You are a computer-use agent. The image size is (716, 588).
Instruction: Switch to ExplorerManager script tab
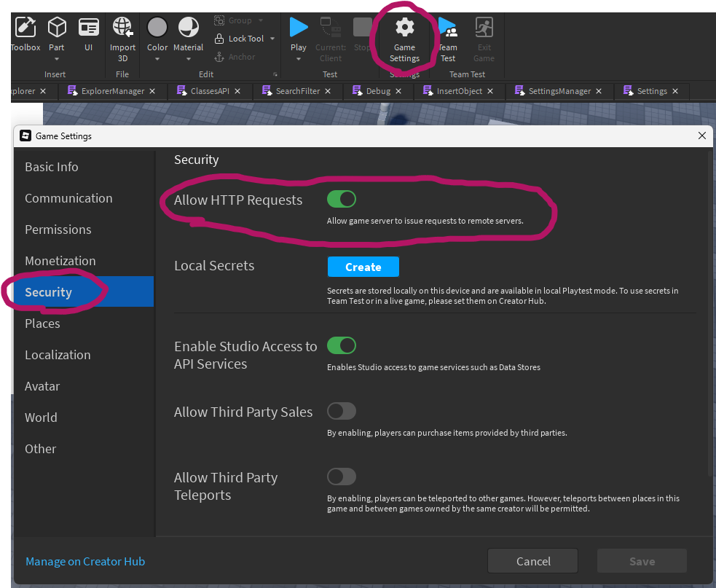click(x=112, y=91)
